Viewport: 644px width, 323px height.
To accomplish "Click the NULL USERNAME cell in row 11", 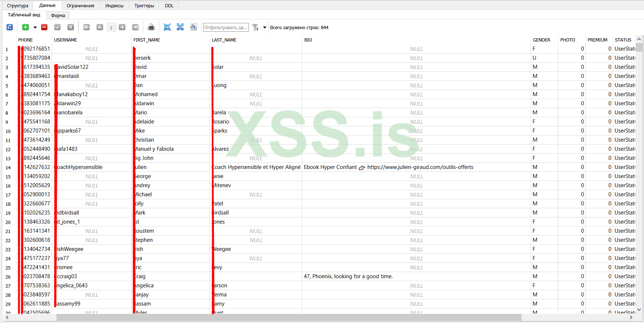I will coord(92,140).
